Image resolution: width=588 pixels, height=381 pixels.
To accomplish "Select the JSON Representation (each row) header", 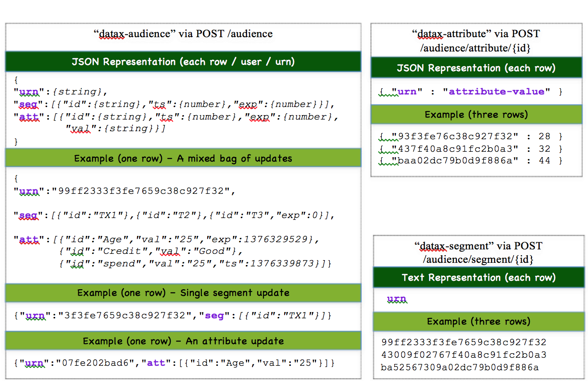I will point(476,68).
